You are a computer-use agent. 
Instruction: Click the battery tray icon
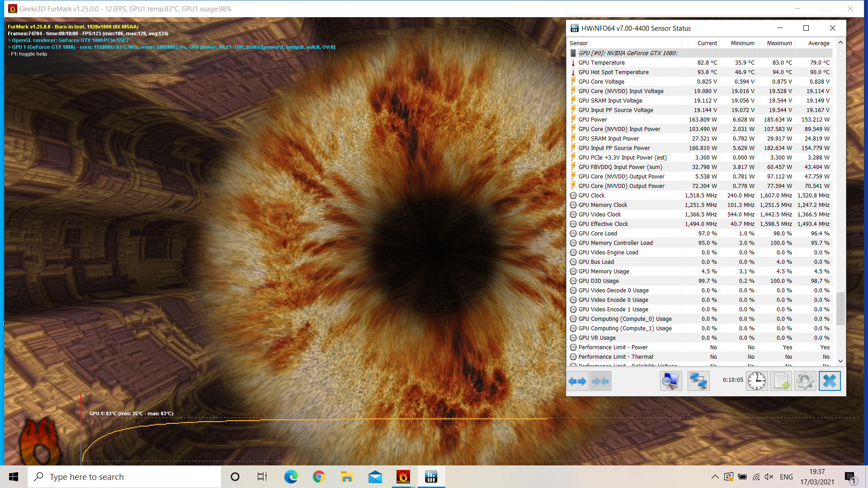pos(742,477)
